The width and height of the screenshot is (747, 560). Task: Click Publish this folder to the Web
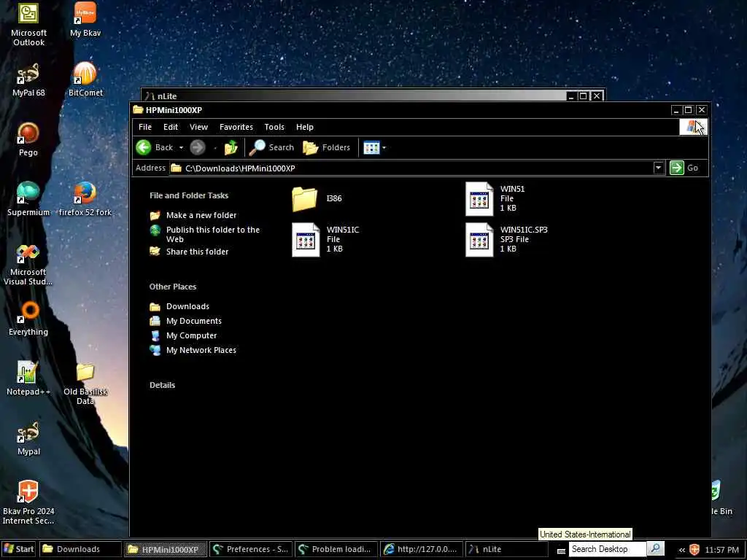tap(205, 234)
